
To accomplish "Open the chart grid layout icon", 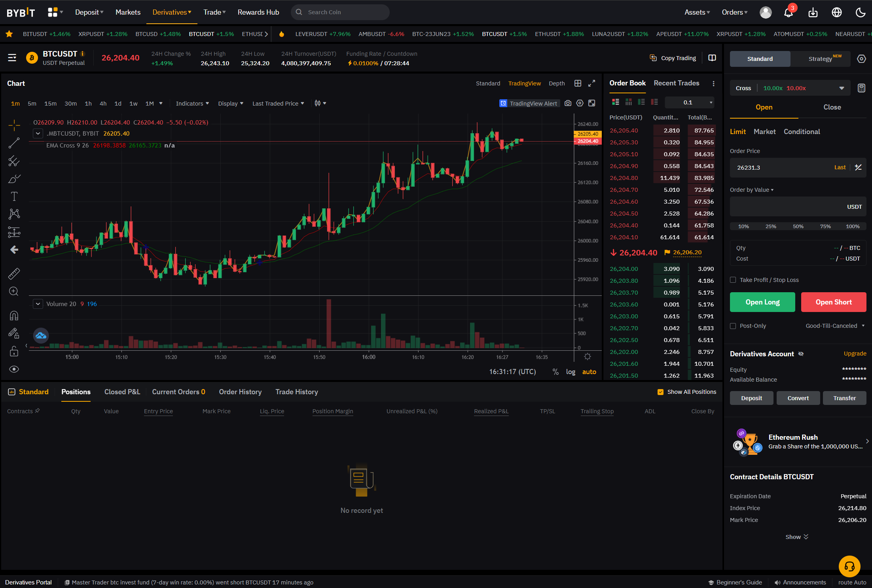I will click(578, 83).
